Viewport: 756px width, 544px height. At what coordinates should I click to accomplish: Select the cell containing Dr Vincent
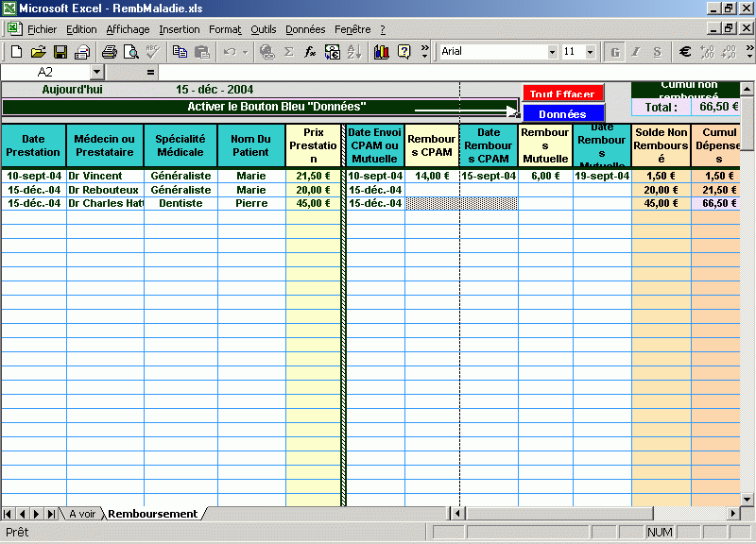(x=105, y=176)
